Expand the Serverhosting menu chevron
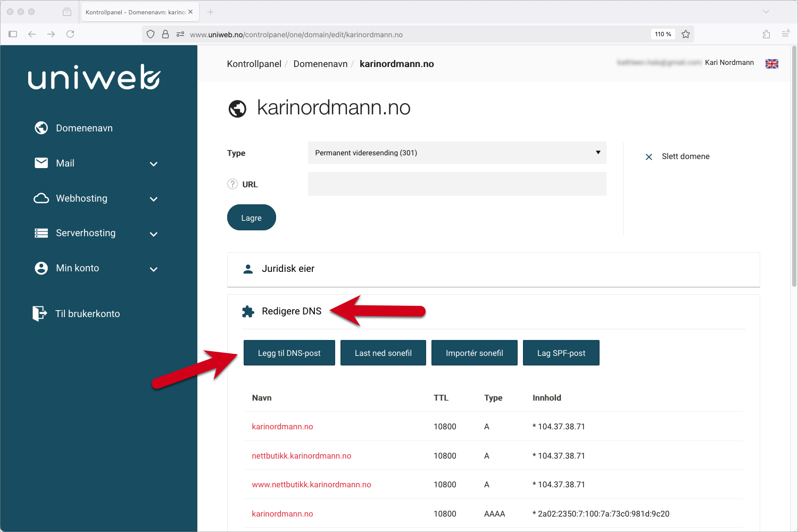798x532 pixels. (x=154, y=234)
